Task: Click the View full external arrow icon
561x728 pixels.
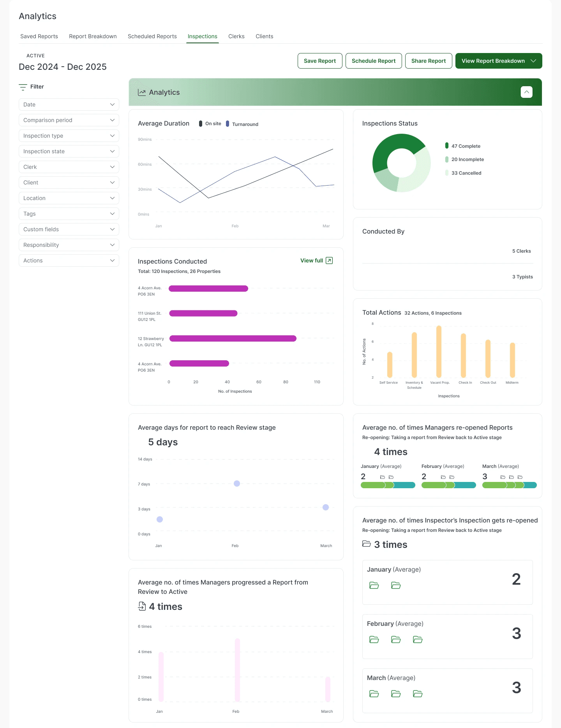Action: point(329,260)
